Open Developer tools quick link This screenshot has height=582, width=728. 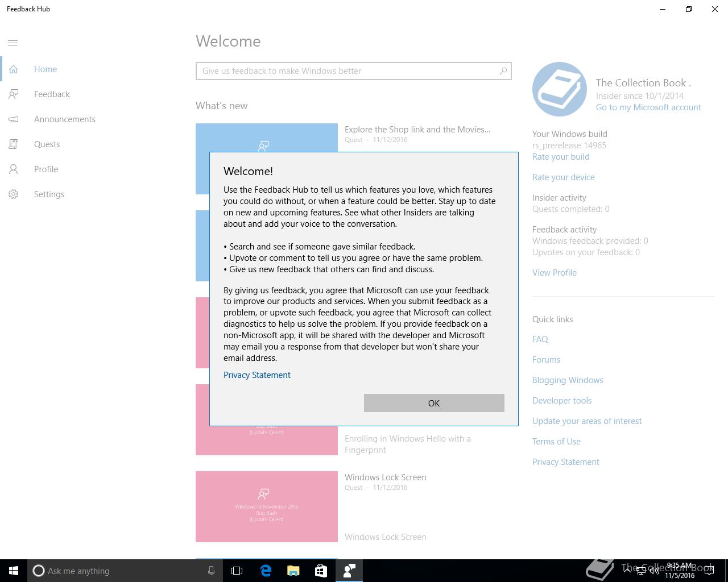[562, 401]
